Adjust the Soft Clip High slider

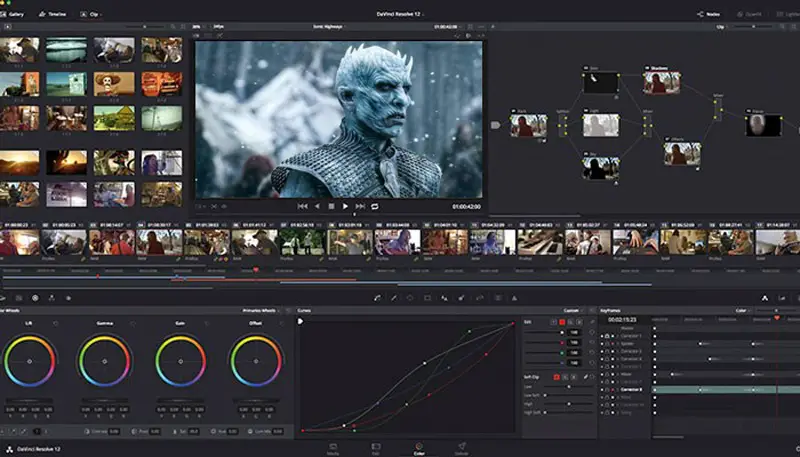568,403
